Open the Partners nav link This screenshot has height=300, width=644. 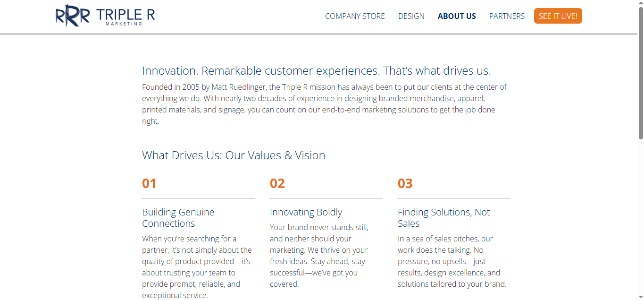pos(507,16)
